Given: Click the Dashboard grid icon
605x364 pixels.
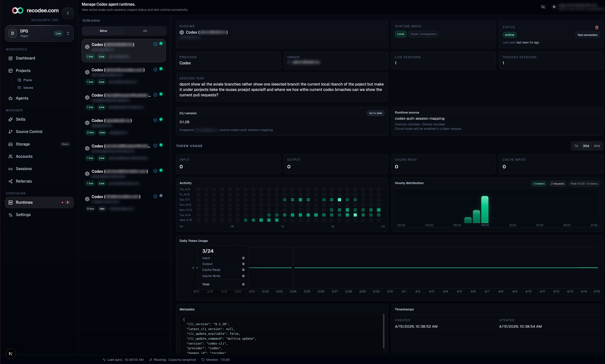Looking at the screenshot, I should click(11, 58).
